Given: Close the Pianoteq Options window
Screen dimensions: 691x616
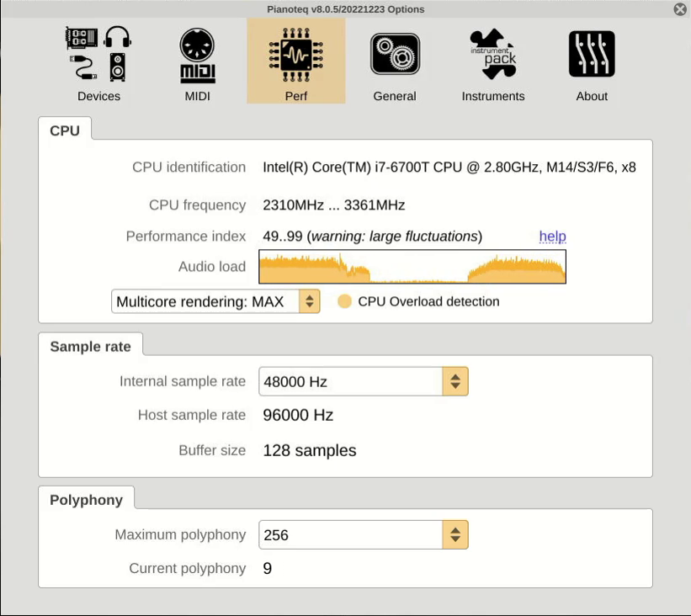Looking at the screenshot, I should 680,8.
